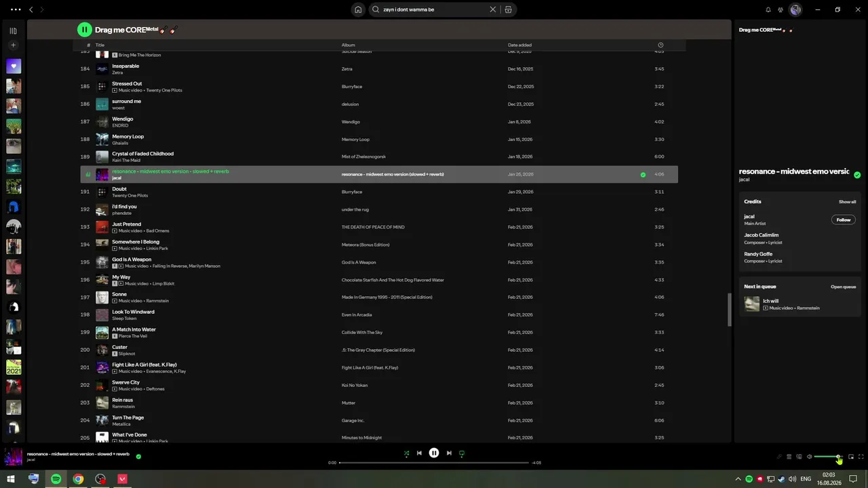
Task: Open the queue icon in player bar
Action: pyautogui.click(x=789, y=457)
